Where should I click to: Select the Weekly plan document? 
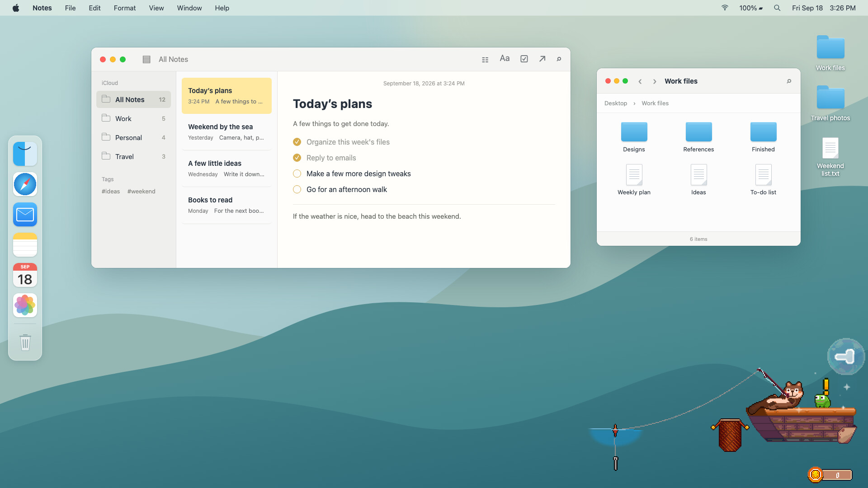634,180
